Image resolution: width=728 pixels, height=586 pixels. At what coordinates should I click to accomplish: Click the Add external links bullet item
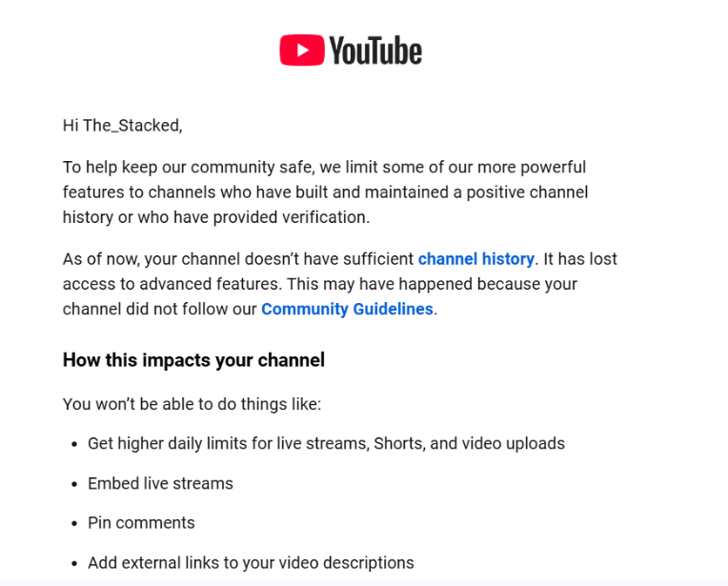(251, 563)
